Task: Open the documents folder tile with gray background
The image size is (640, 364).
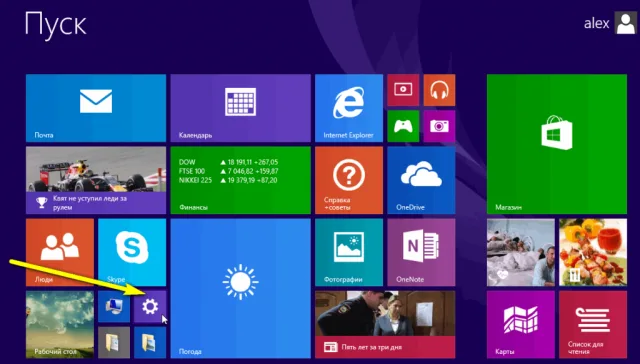Action: 114,342
